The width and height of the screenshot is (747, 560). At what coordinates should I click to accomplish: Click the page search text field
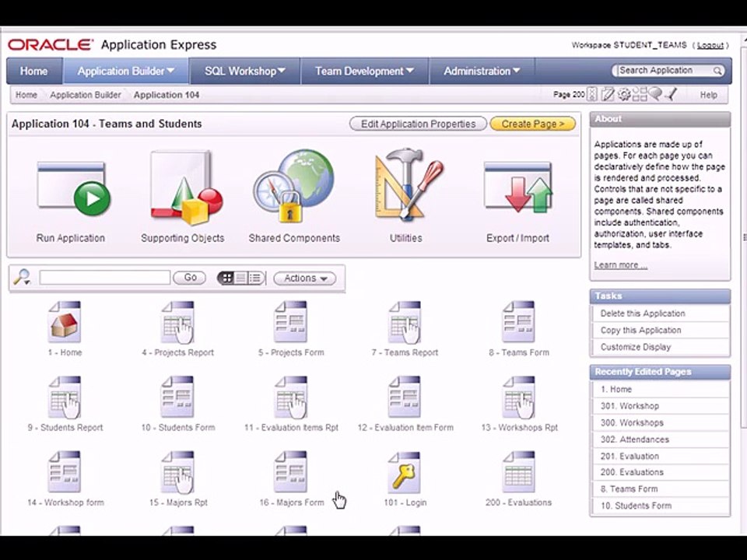(105, 278)
